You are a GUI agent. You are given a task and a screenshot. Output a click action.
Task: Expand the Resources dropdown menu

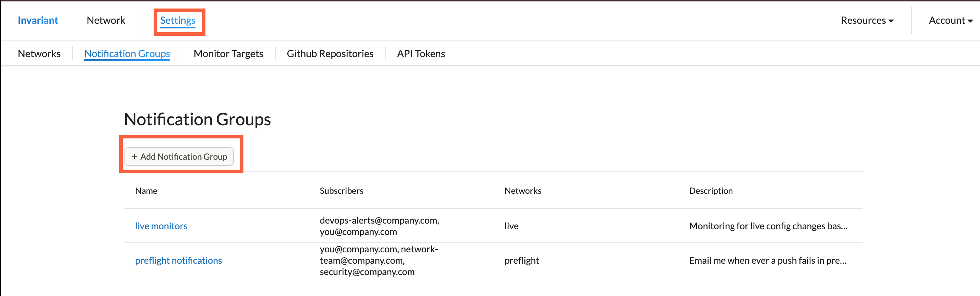867,20
